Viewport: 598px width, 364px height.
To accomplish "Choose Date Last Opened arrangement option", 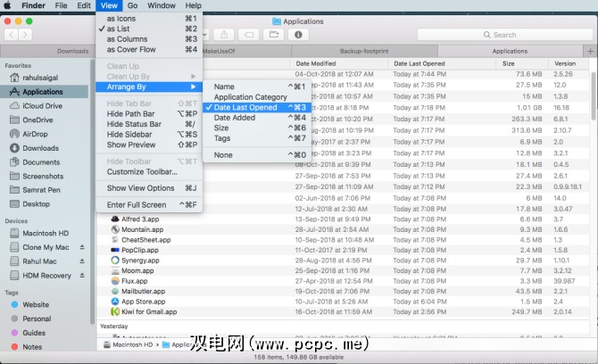I will tap(245, 107).
